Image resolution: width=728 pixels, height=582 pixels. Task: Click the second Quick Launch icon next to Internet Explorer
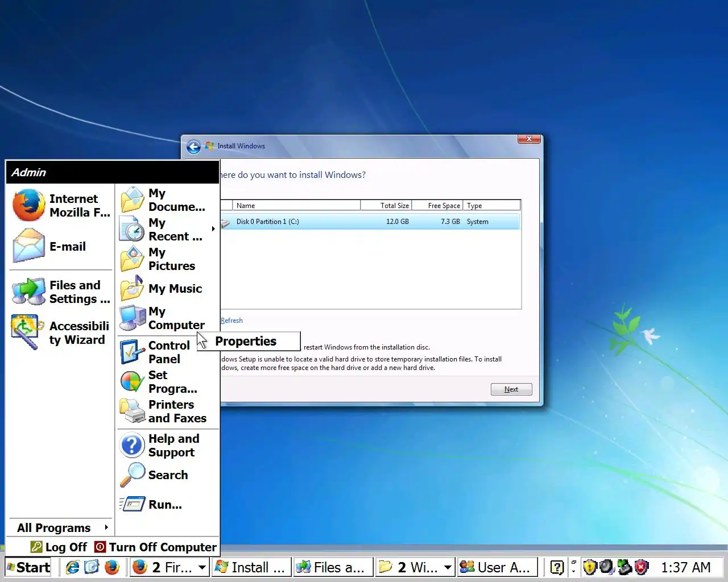tap(92, 567)
